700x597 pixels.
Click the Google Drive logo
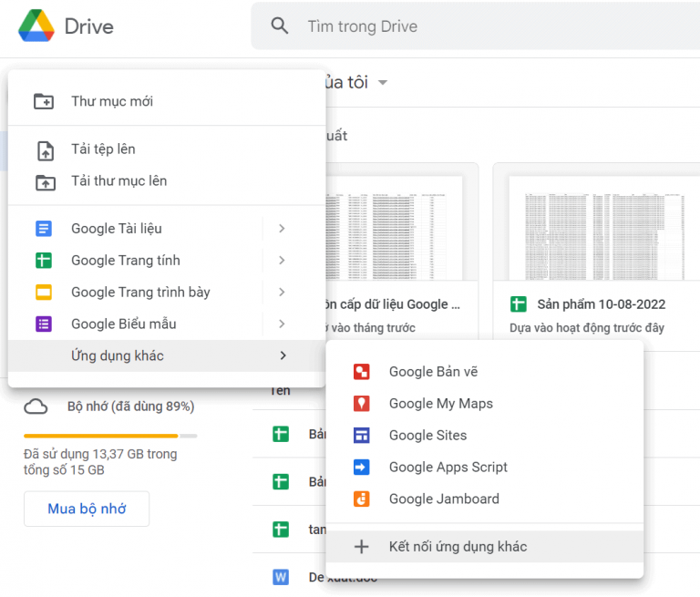coord(36,26)
